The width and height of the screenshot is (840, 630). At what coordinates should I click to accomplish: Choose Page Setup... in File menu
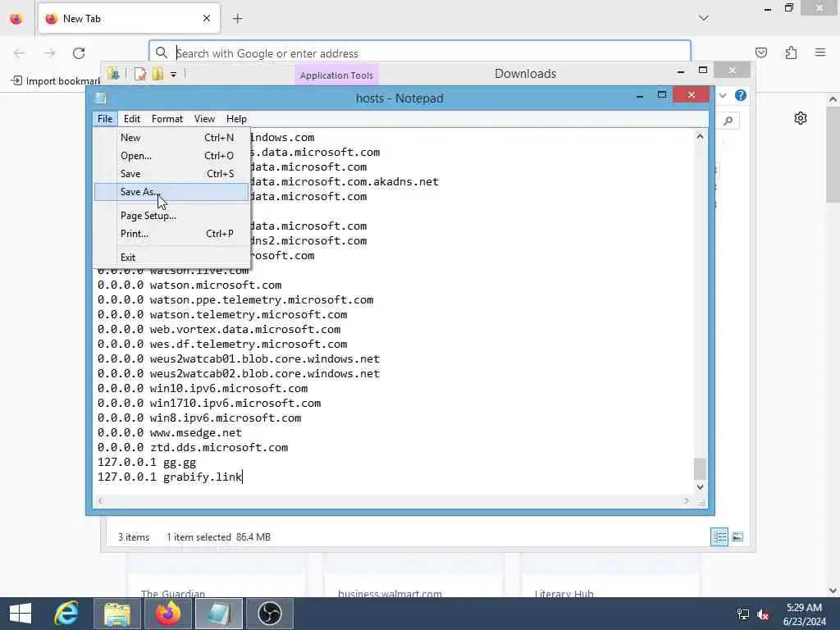pos(171,216)
